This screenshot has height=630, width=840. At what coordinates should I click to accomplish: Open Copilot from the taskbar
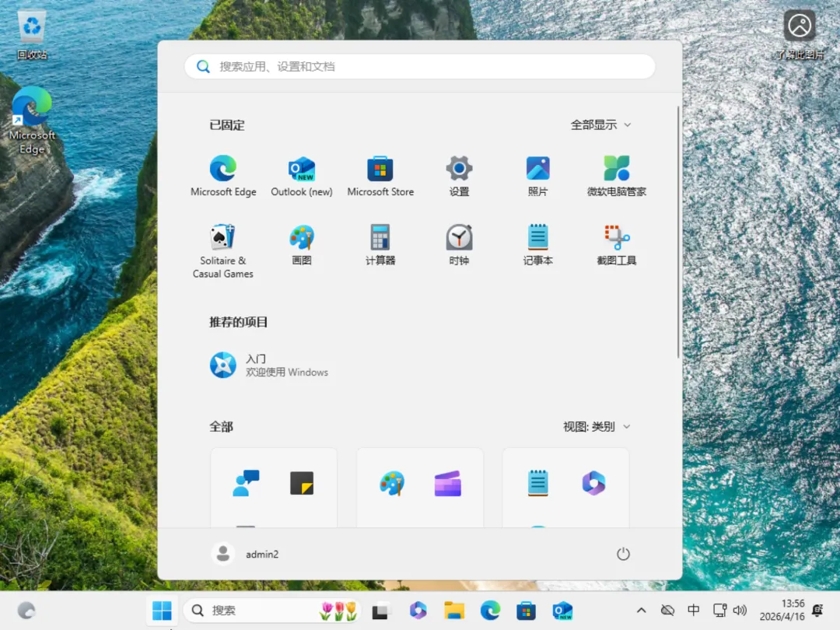click(418, 611)
